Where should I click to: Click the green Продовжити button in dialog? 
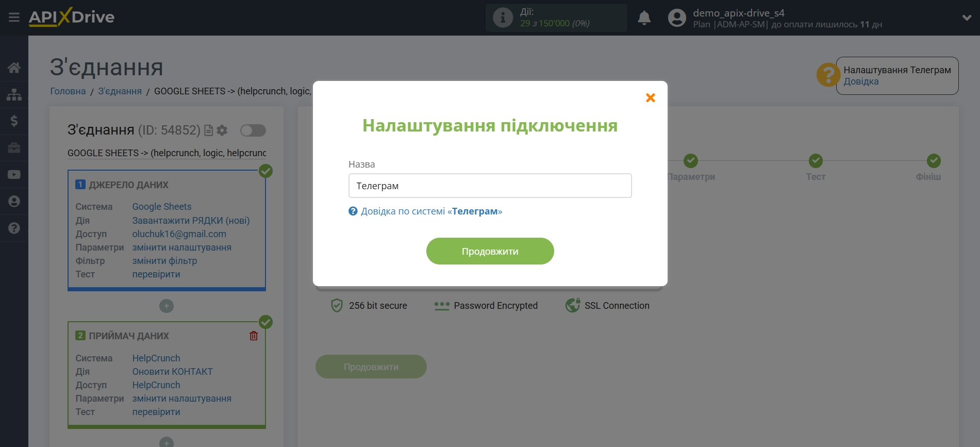point(490,251)
